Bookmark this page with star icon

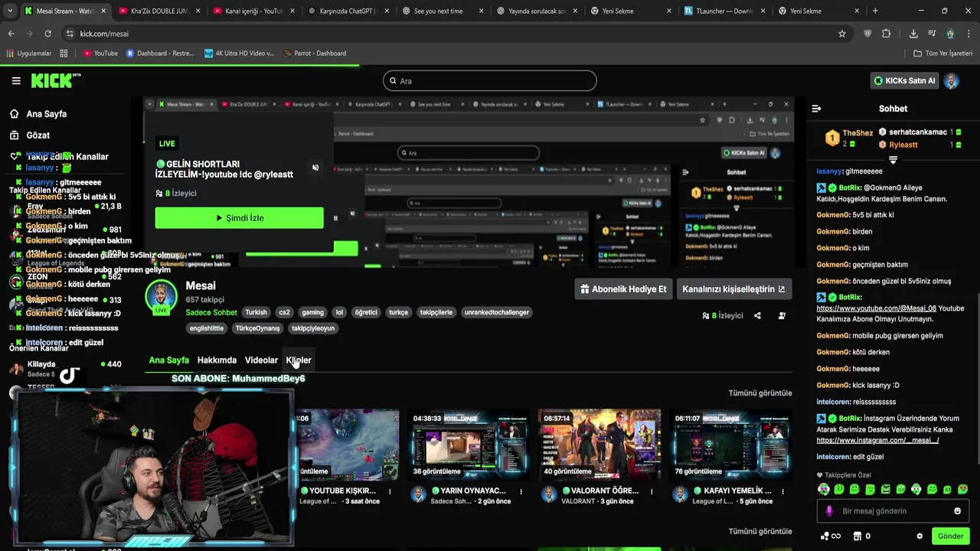point(842,34)
